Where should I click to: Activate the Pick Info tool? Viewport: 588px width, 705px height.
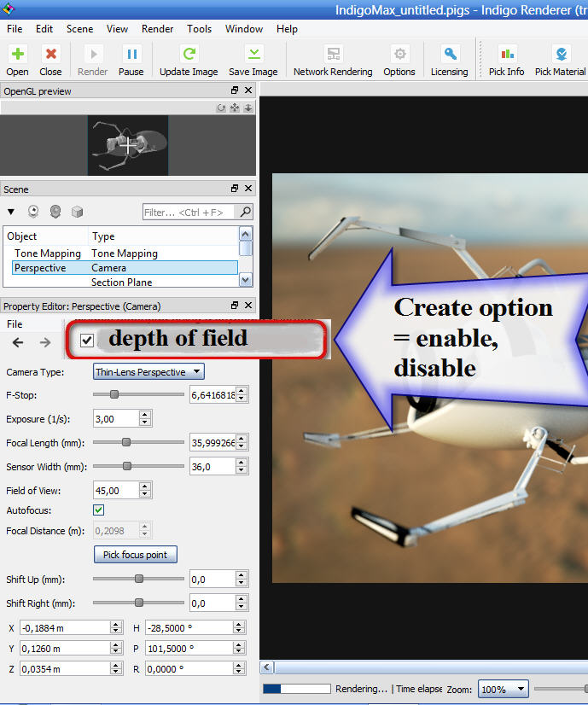tap(506, 54)
